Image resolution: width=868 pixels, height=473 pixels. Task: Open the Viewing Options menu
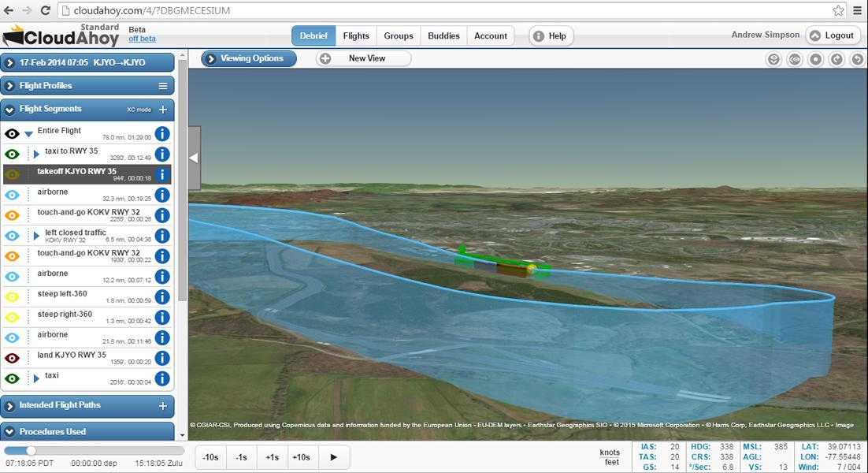[249, 58]
